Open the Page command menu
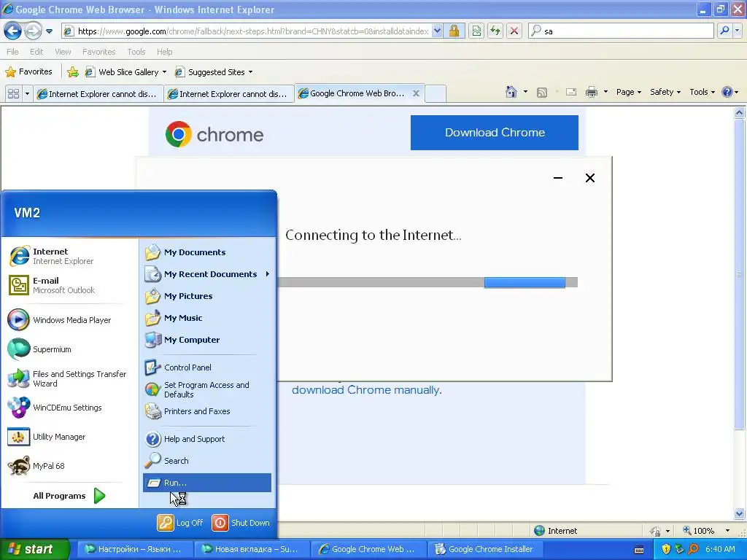The image size is (747, 560). click(x=628, y=92)
